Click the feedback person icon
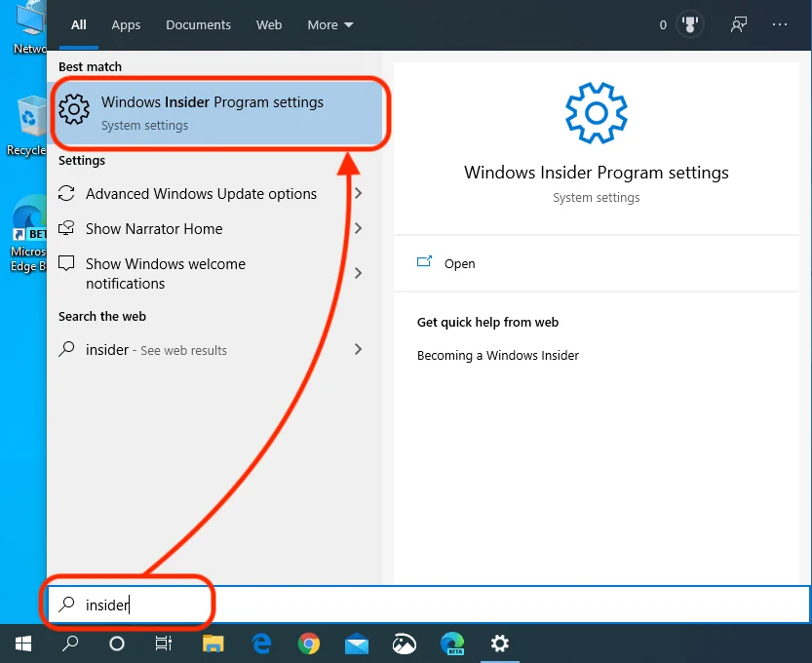Image resolution: width=812 pixels, height=663 pixels. [739, 24]
